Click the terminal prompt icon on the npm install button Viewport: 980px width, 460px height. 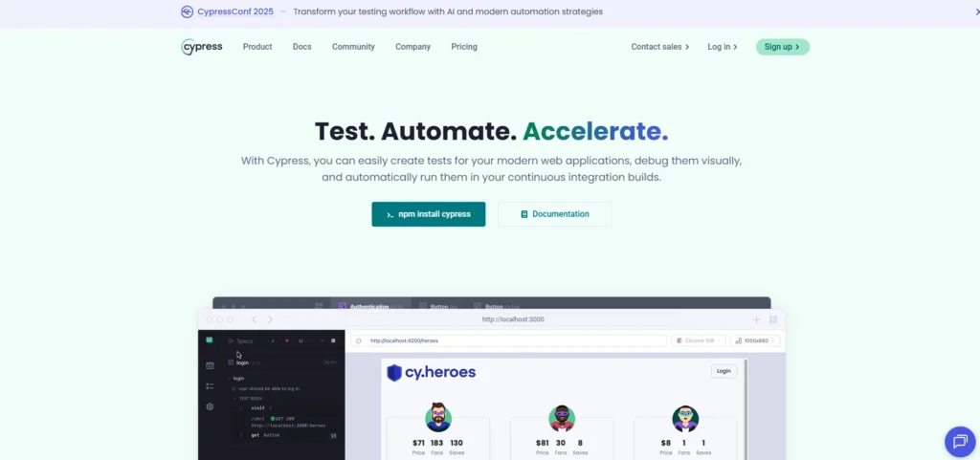[x=390, y=215]
